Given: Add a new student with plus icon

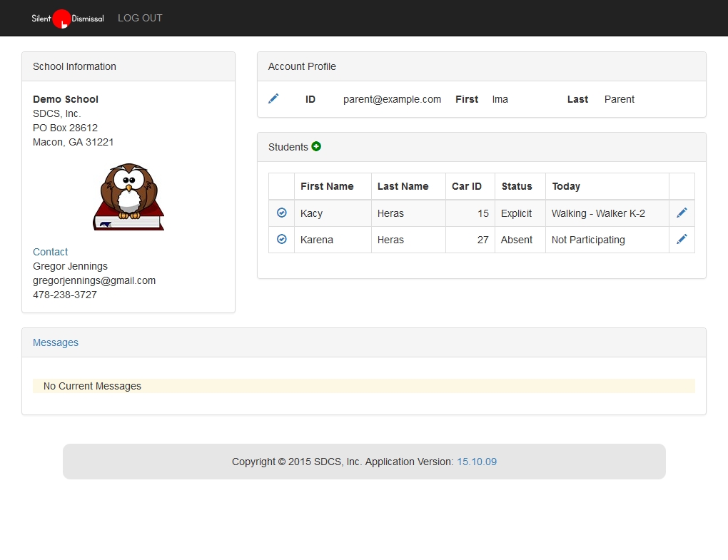Looking at the screenshot, I should [316, 146].
